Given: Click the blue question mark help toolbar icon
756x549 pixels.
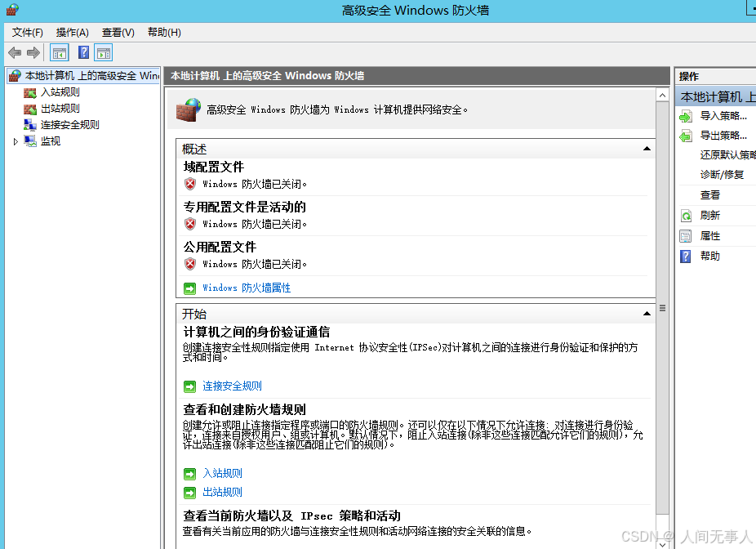Looking at the screenshot, I should point(83,52).
